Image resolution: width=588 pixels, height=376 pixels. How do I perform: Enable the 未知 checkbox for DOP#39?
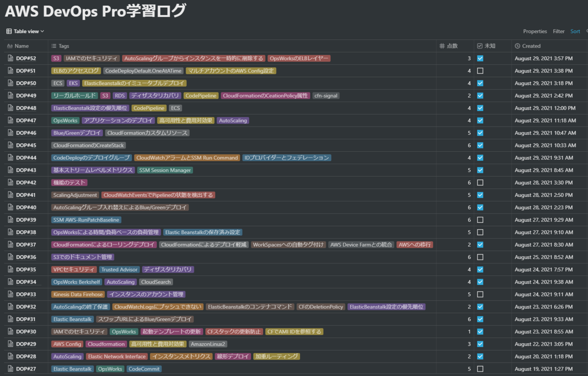point(480,220)
